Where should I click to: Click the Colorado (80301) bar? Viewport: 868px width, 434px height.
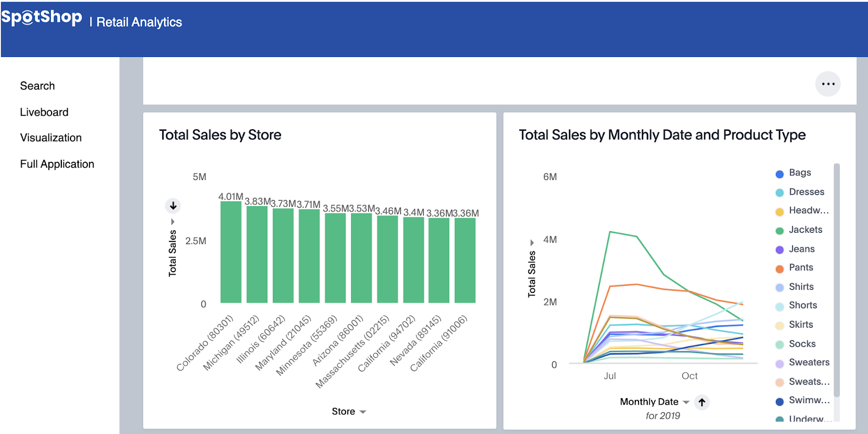231,252
